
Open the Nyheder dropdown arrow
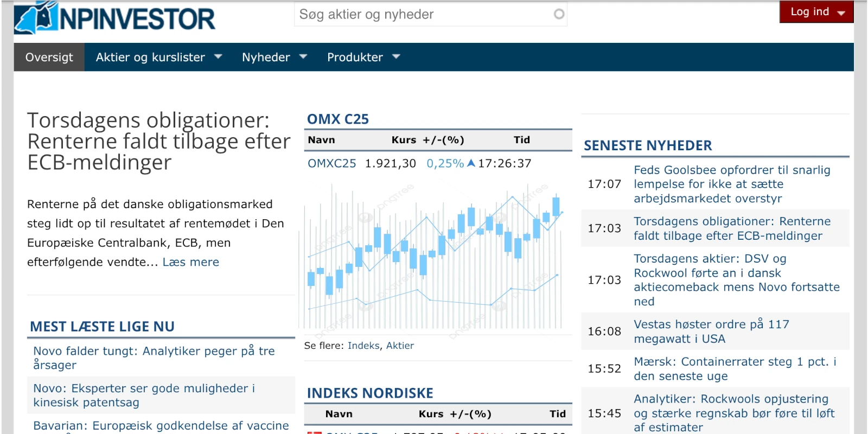tap(303, 56)
